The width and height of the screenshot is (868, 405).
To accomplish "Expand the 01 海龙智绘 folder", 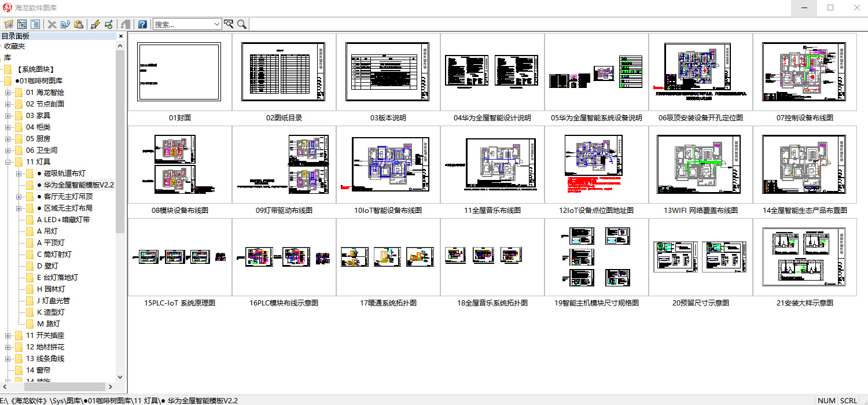I will pyautogui.click(x=8, y=93).
